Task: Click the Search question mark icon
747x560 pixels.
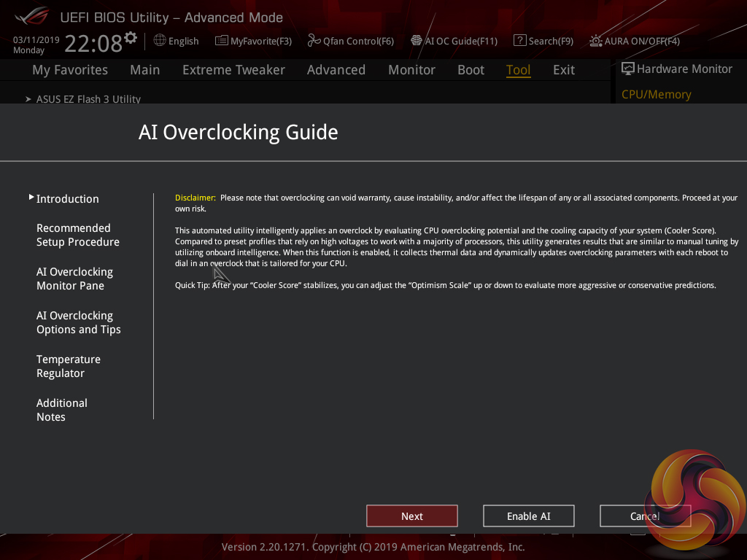Action: (519, 41)
